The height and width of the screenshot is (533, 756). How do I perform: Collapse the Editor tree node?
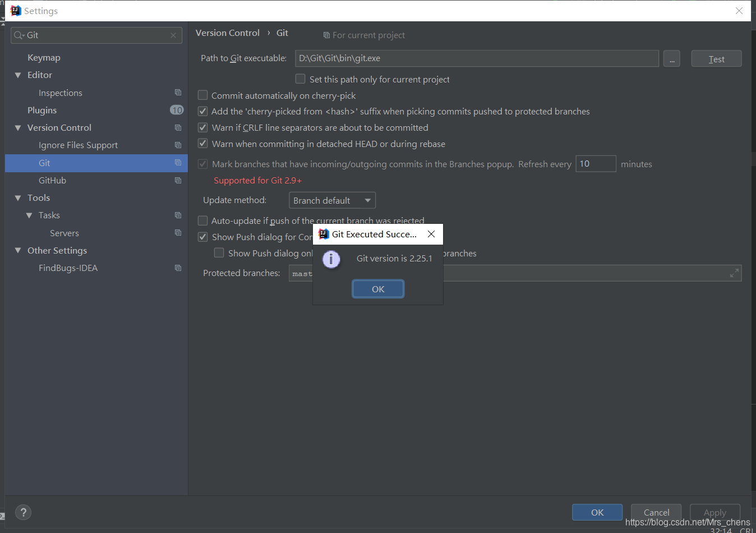pos(18,75)
